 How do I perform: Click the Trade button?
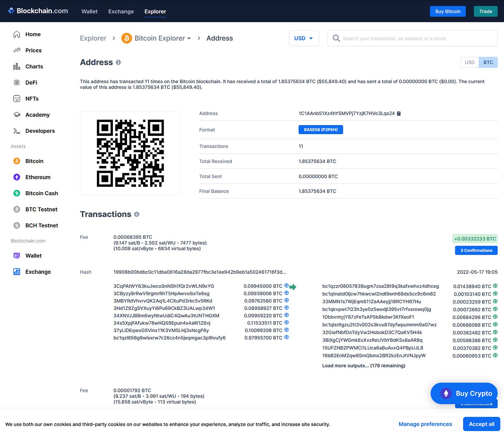(485, 11)
